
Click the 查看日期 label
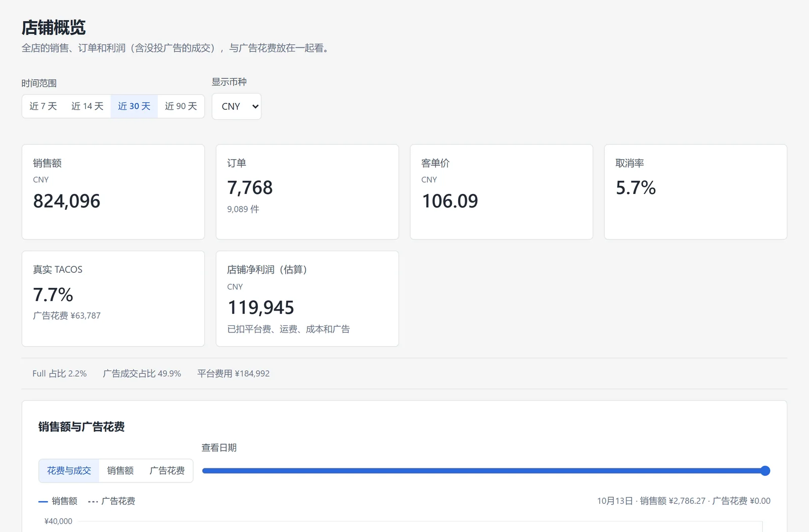tap(219, 448)
